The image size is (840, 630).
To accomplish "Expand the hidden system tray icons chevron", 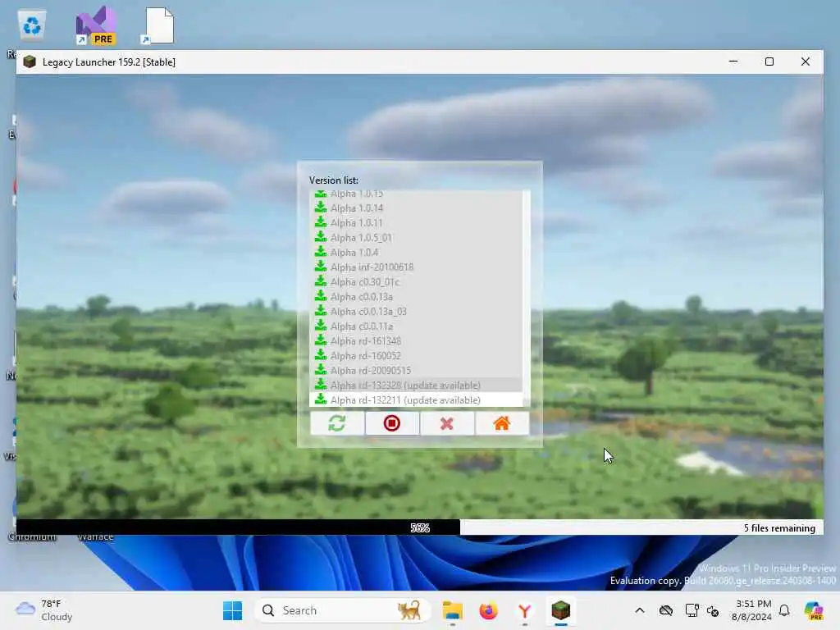I will [x=640, y=610].
